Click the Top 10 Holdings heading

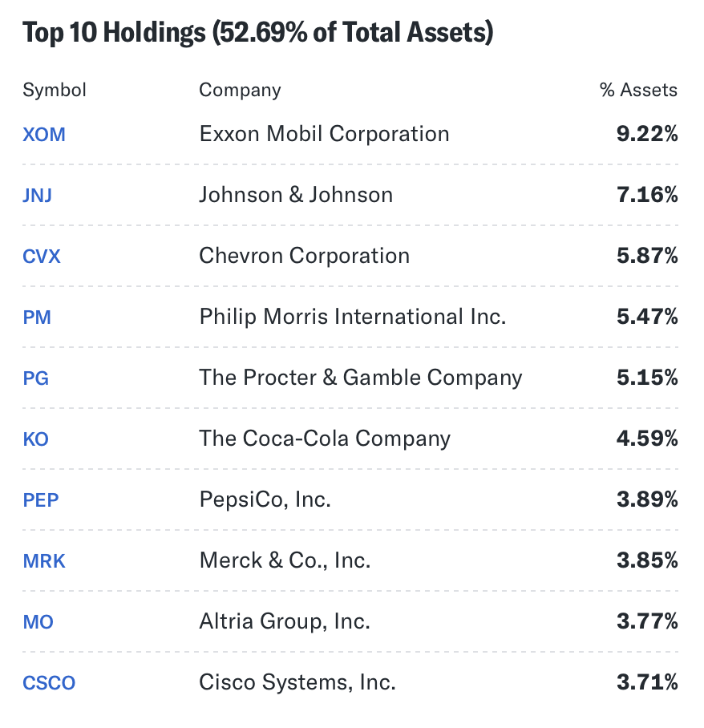tap(258, 31)
